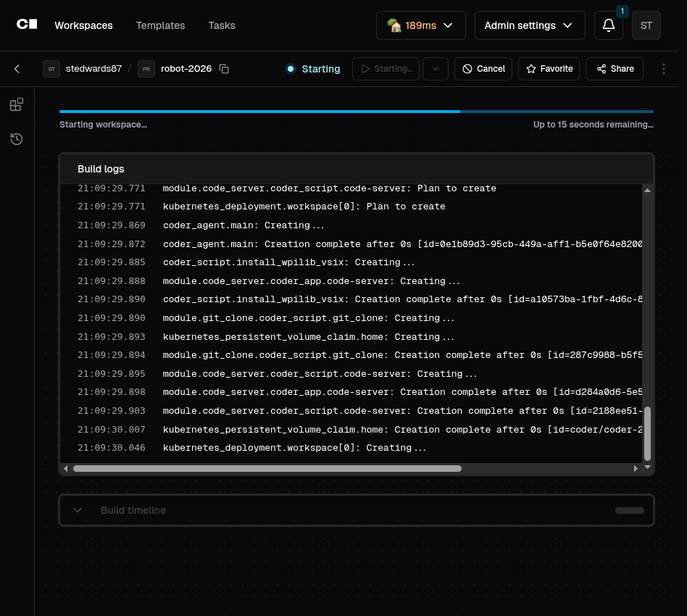Select log line 'coder_agent.main: Creating ...'
This screenshot has height=616, width=687.
[243, 225]
